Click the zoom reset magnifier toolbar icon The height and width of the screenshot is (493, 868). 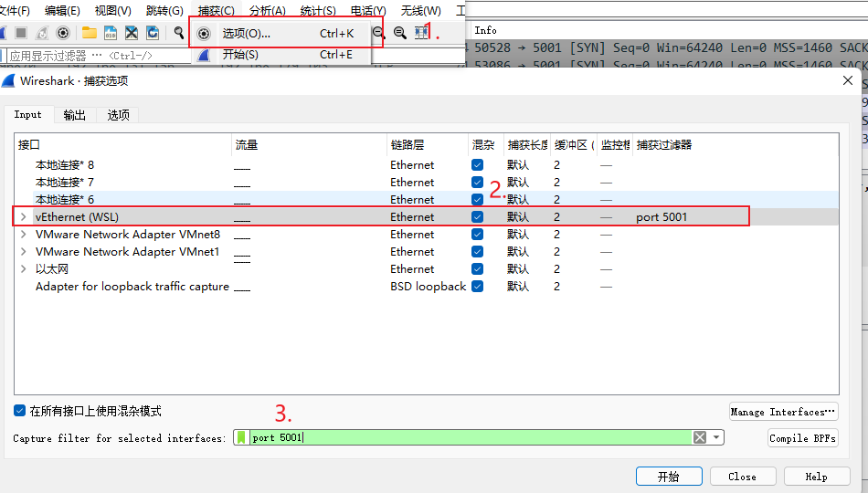[399, 33]
